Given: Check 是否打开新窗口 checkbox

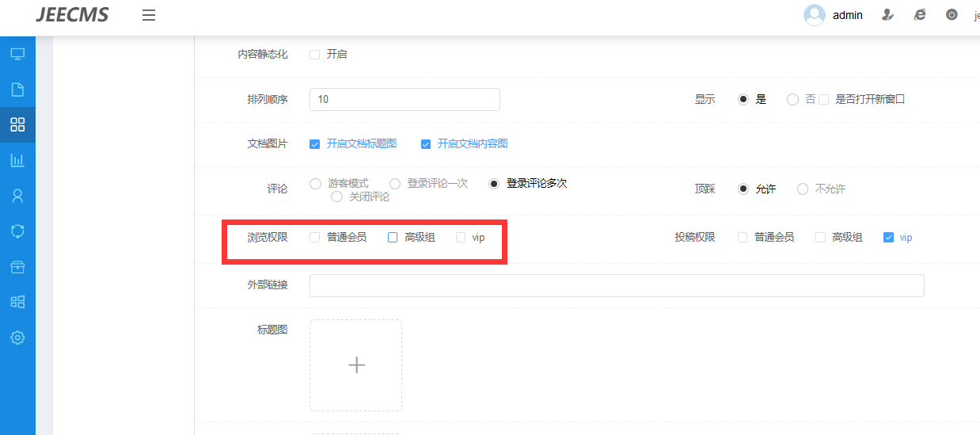Looking at the screenshot, I should (x=823, y=100).
